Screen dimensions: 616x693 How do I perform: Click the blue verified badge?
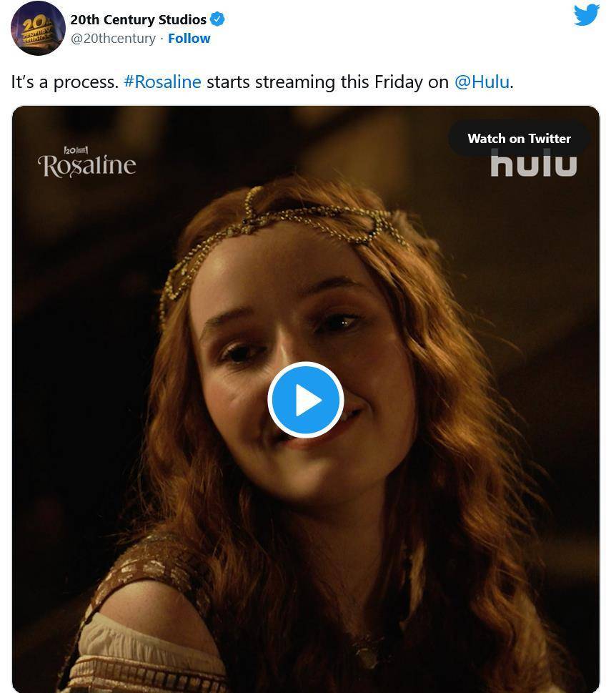click(217, 20)
